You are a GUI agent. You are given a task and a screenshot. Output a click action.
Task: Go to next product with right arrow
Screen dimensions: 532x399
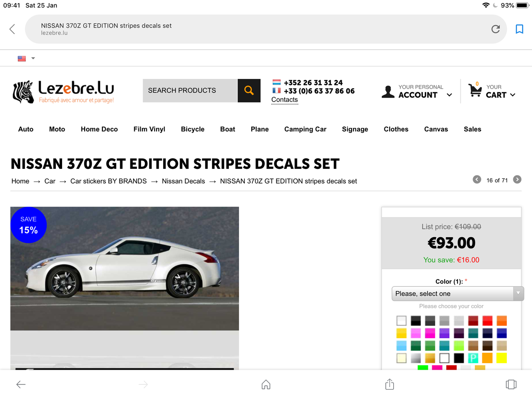[517, 180]
